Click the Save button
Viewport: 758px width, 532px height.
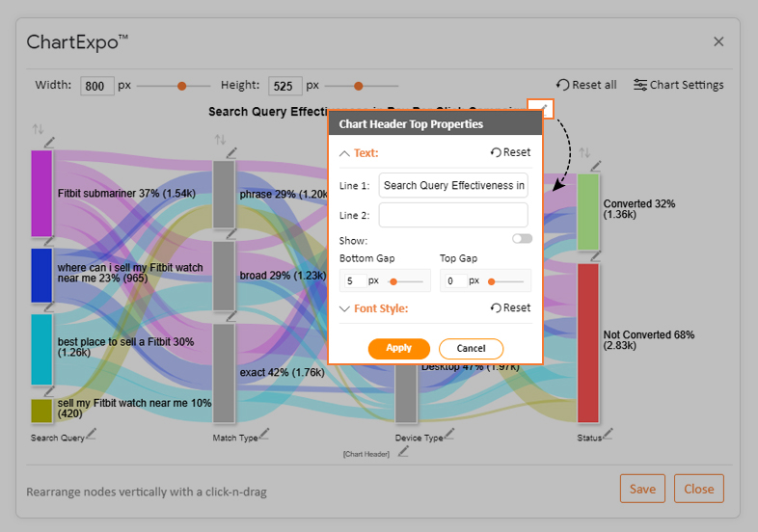pyautogui.click(x=642, y=489)
